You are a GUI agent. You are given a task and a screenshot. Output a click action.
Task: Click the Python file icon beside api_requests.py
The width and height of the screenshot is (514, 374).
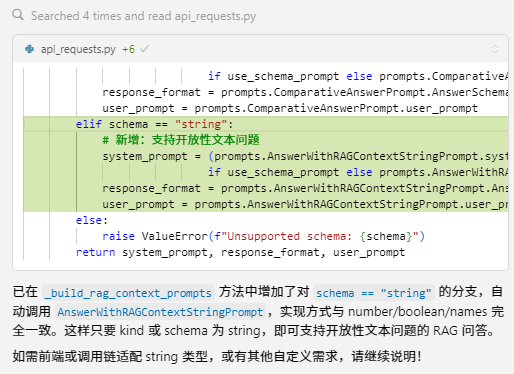(30, 49)
